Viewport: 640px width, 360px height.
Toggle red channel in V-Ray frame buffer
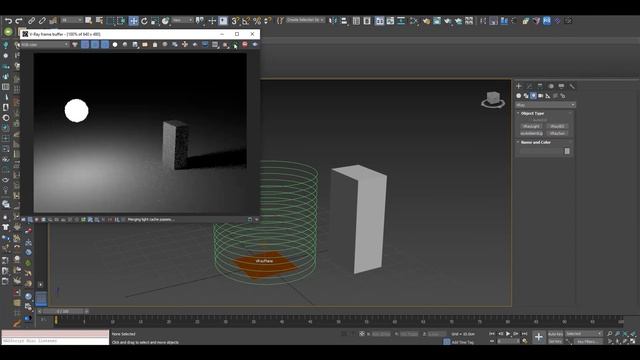click(x=85, y=44)
